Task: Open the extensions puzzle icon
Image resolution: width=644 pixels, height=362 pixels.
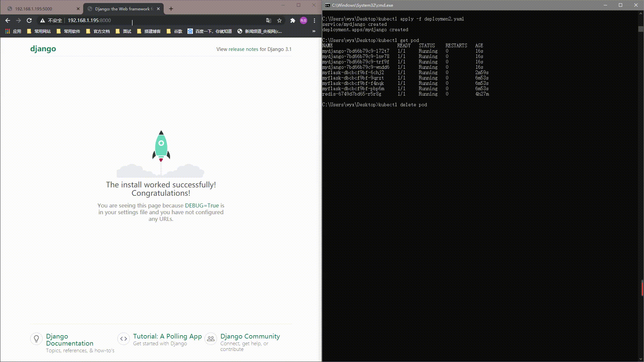Action: [292, 20]
